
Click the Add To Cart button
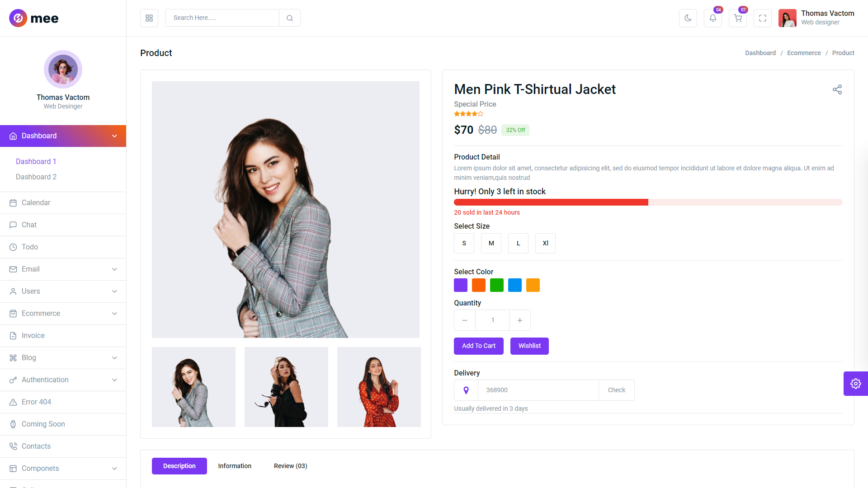click(478, 346)
